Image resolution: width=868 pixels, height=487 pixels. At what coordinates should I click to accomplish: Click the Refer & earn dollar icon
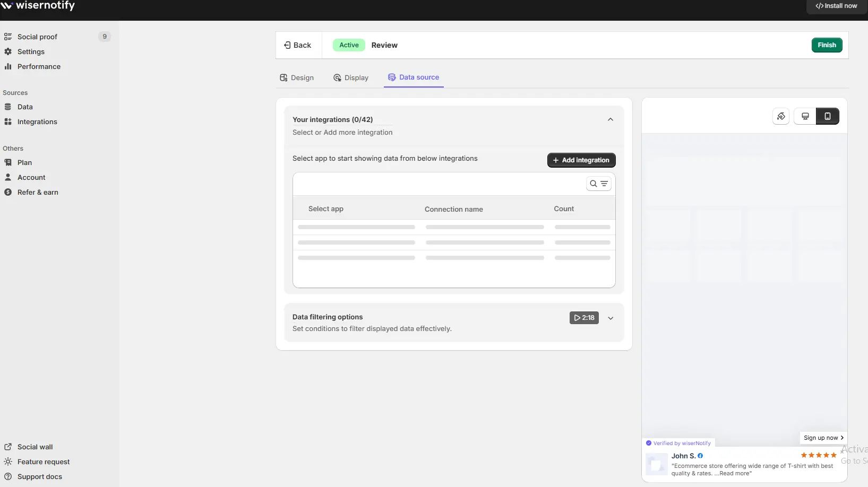[8, 192]
